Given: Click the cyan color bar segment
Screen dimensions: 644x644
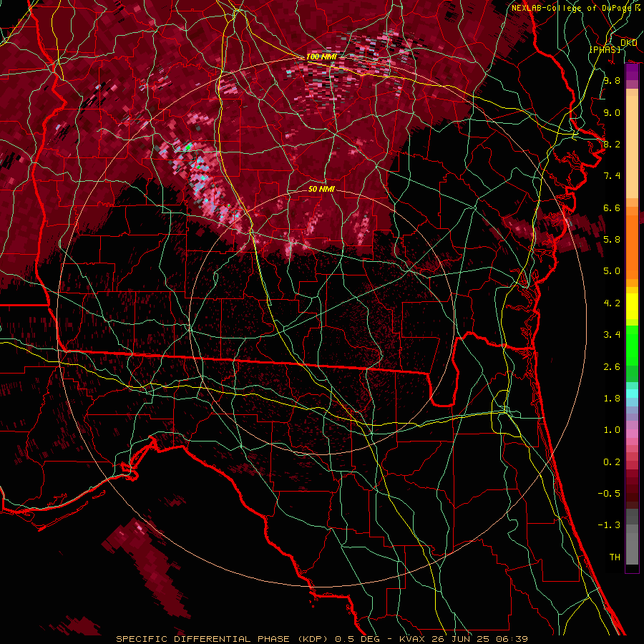Looking at the screenshot, I should point(632,394).
